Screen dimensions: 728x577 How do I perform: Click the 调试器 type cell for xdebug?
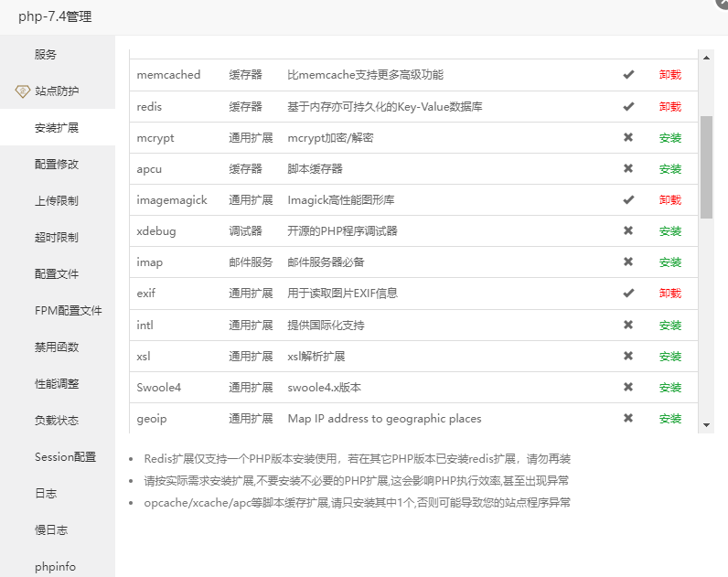245,231
